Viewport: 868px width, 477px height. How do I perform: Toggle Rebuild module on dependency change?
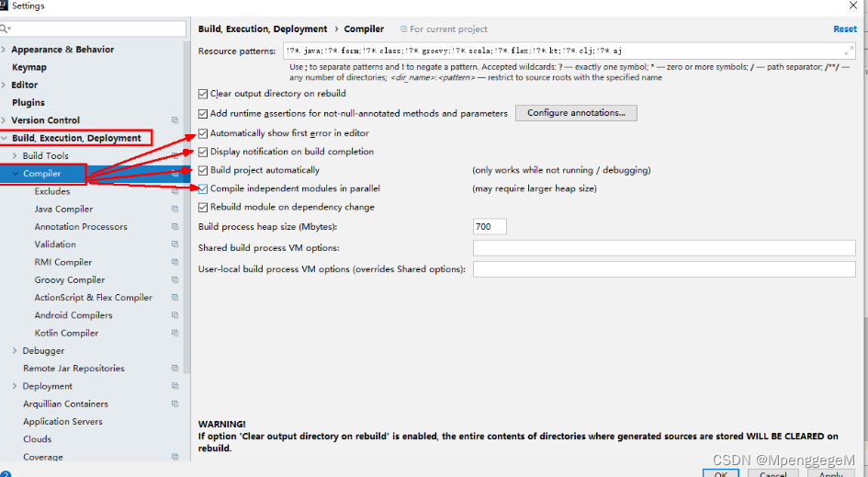click(203, 207)
